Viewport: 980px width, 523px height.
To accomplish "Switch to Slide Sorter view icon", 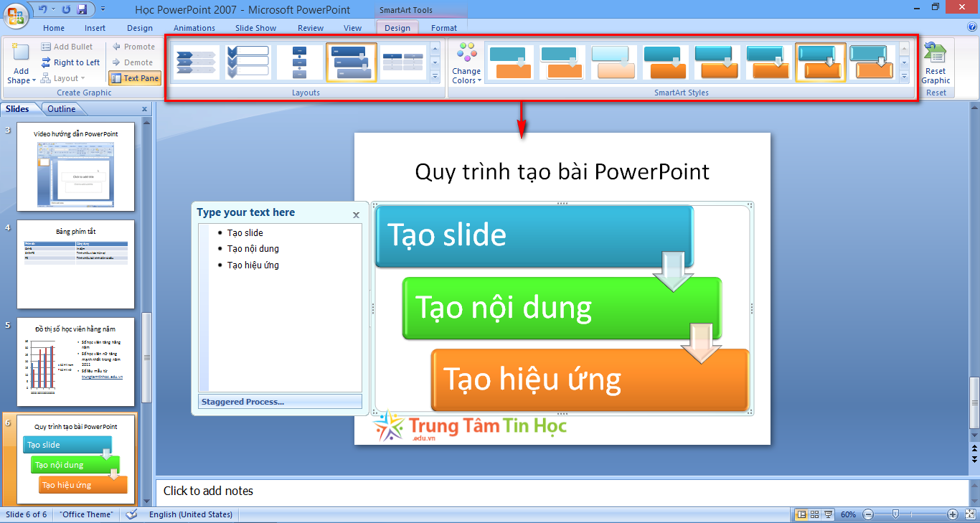I will coord(815,514).
